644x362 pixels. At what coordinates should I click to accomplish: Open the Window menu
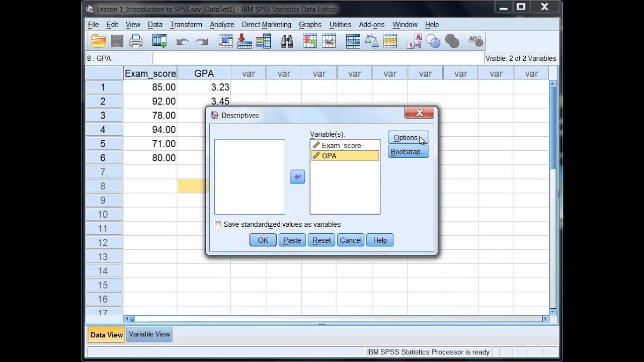click(405, 24)
